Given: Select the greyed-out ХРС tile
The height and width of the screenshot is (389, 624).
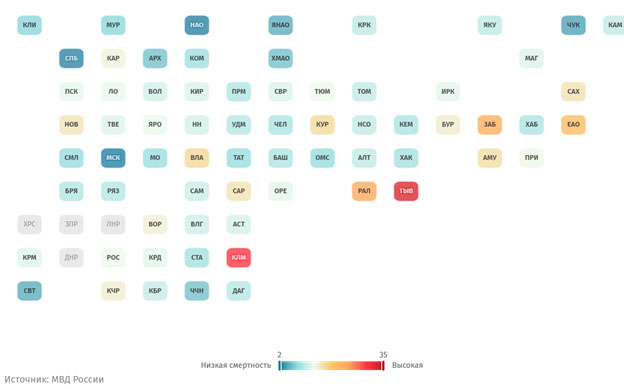Looking at the screenshot, I should 29,224.
